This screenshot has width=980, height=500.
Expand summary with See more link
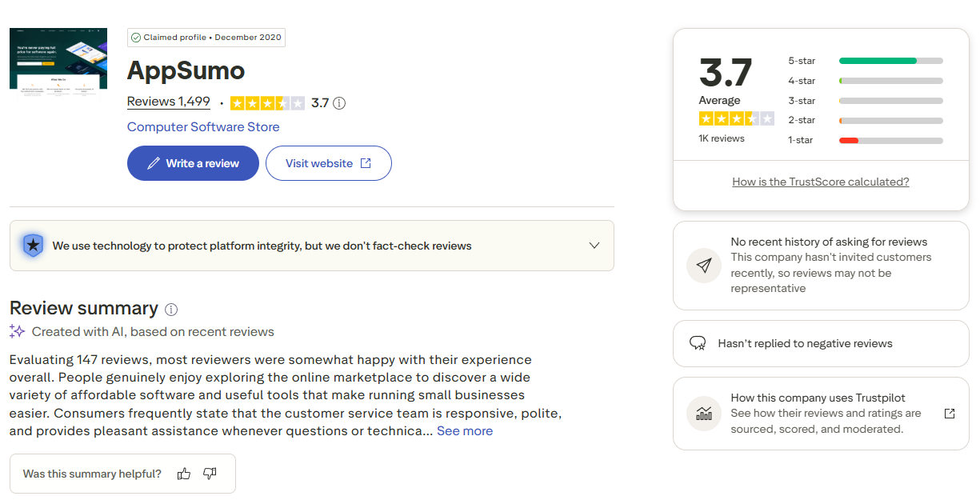point(465,431)
